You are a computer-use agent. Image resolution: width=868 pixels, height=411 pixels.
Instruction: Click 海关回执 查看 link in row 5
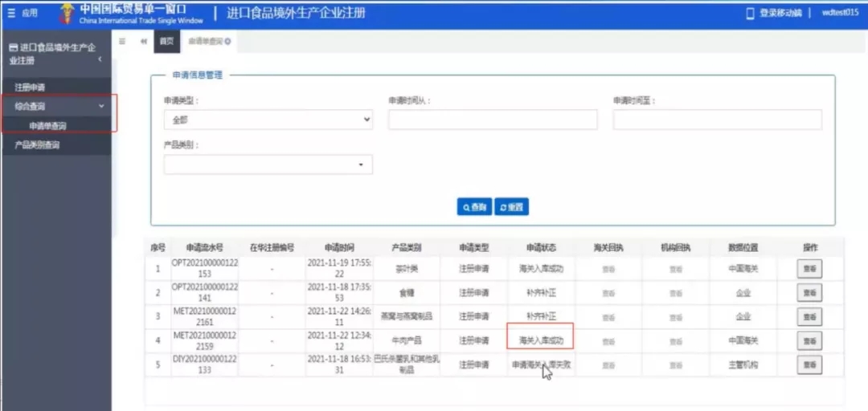pos(608,365)
